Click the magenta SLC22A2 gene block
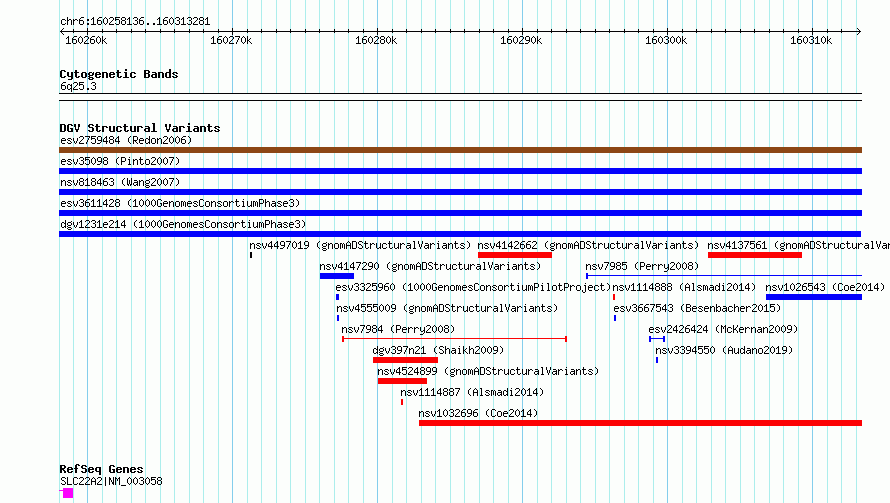890x503 pixels. [68, 493]
